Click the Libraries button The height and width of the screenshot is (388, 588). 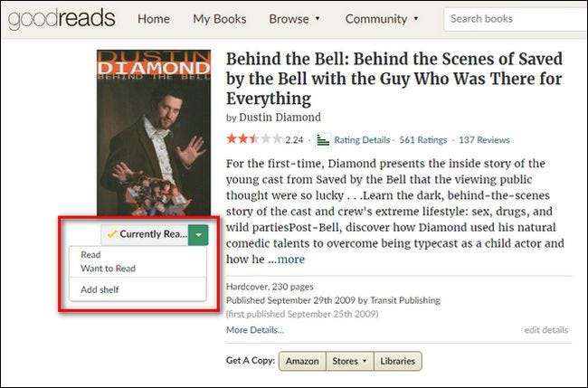click(x=398, y=361)
